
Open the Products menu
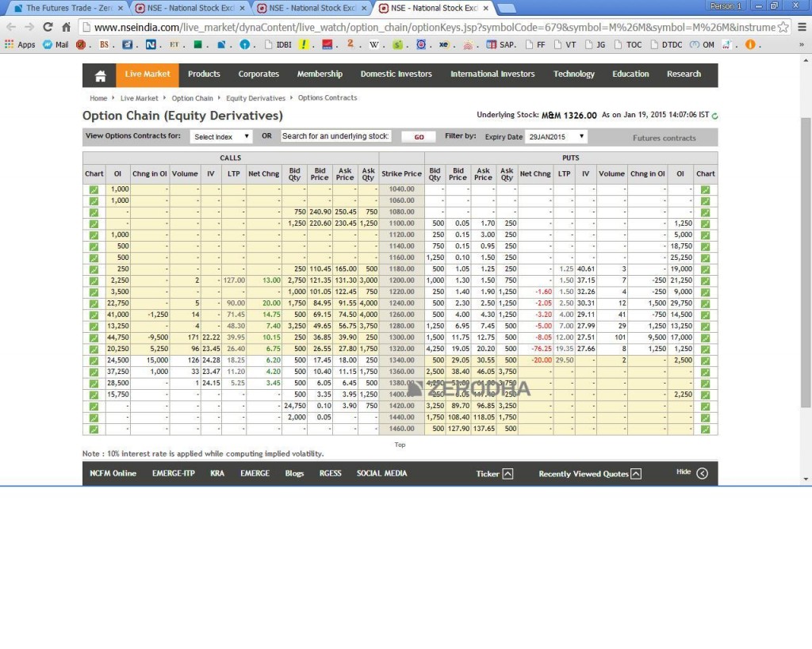pyautogui.click(x=204, y=74)
